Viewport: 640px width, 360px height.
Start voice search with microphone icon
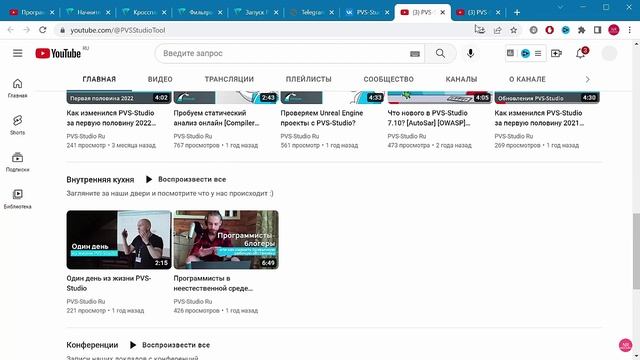pyautogui.click(x=470, y=53)
